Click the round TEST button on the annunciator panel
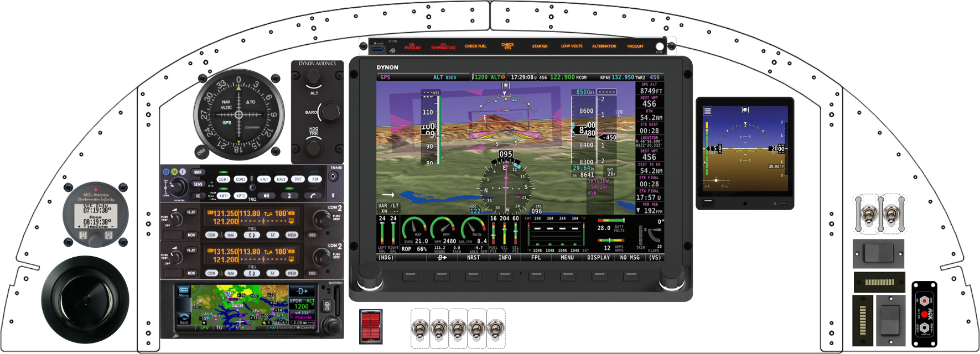The height and width of the screenshot is (354, 980). (660, 46)
